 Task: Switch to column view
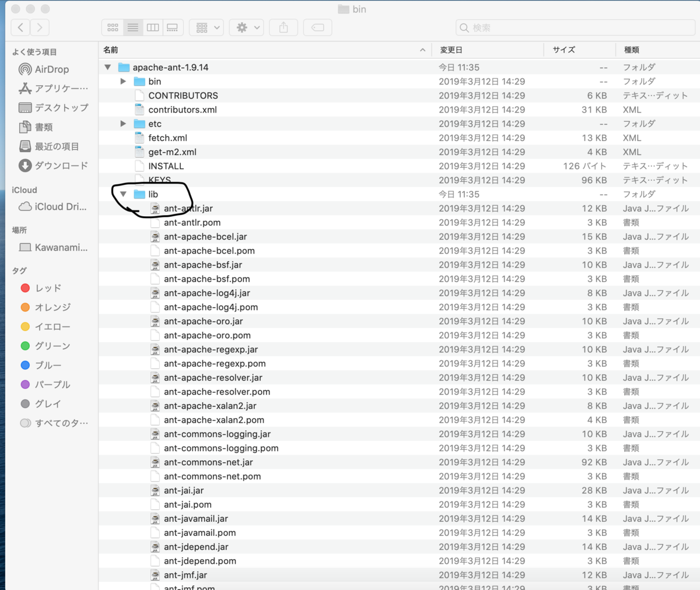point(153,27)
